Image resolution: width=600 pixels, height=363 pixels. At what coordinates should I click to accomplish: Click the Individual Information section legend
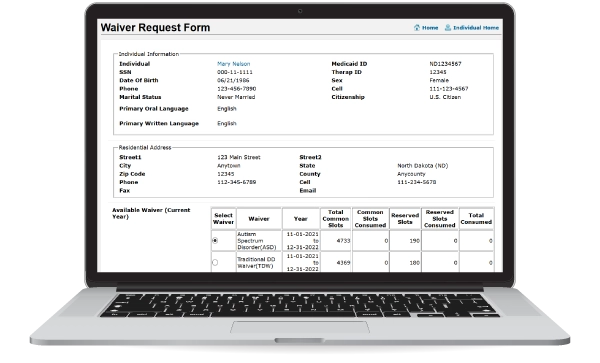(x=148, y=54)
